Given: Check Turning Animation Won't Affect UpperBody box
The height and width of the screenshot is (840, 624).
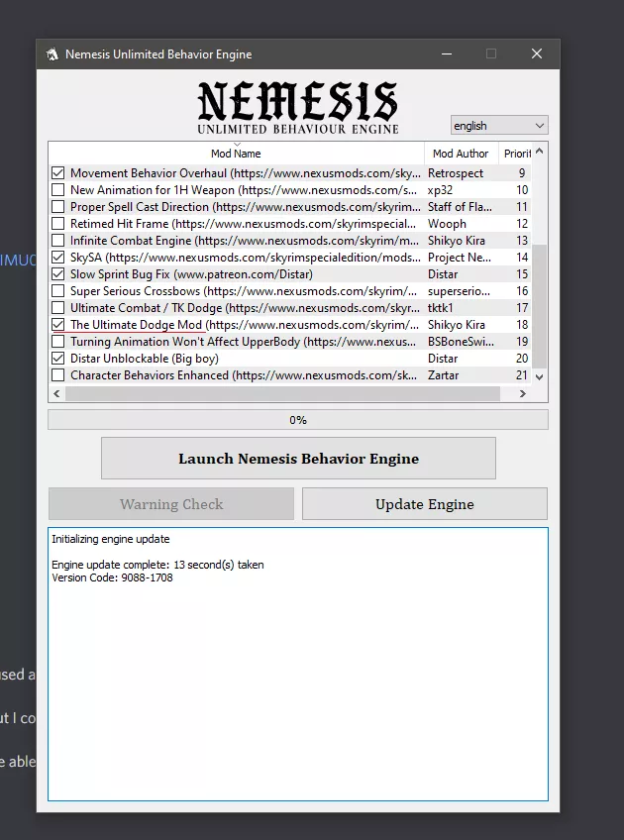Looking at the screenshot, I should pyautogui.click(x=57, y=342).
